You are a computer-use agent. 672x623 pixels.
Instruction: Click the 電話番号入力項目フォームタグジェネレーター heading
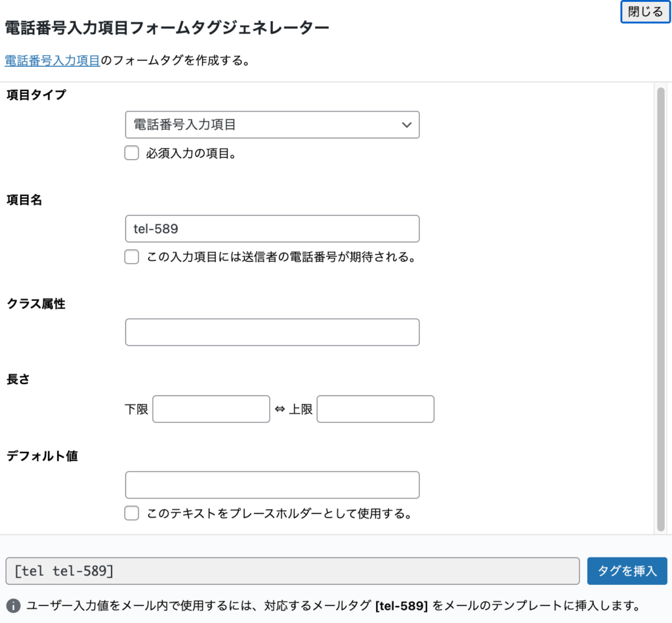coord(167,28)
